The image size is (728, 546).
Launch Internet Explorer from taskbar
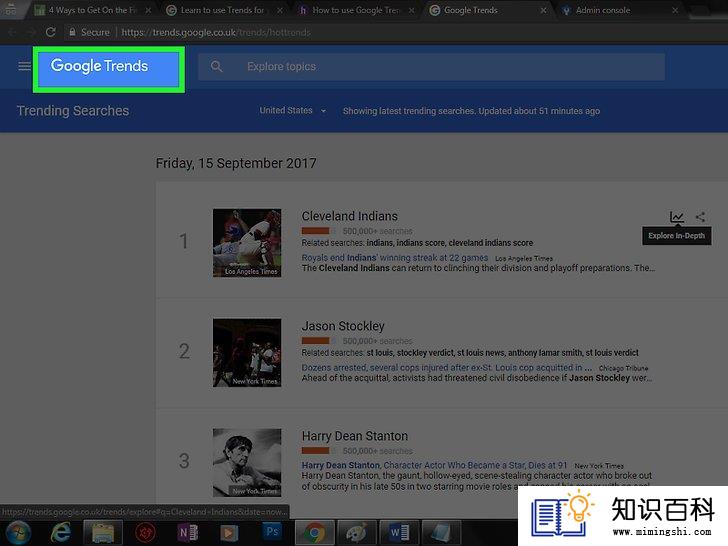pyautogui.click(x=61, y=533)
